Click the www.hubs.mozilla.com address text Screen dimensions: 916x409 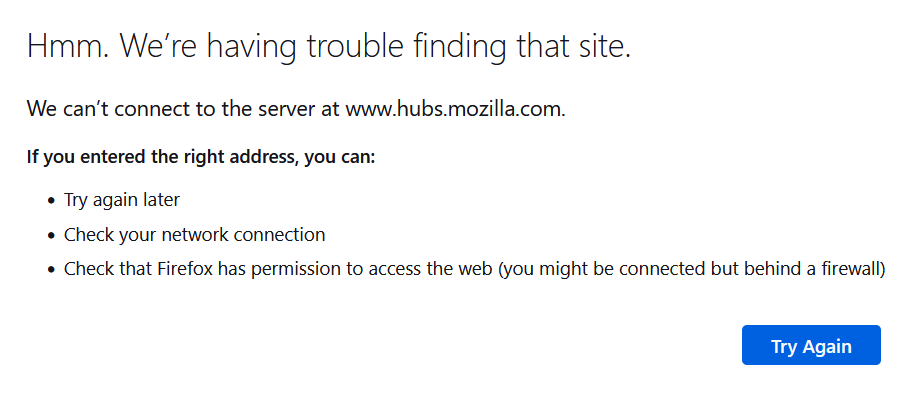(x=454, y=109)
